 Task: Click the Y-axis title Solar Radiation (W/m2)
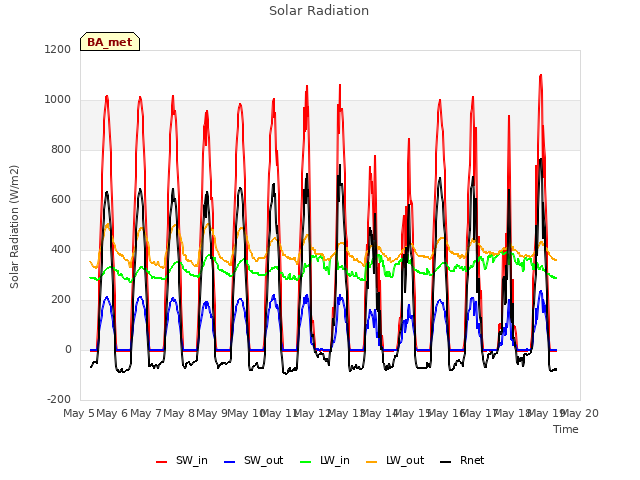click(14, 227)
